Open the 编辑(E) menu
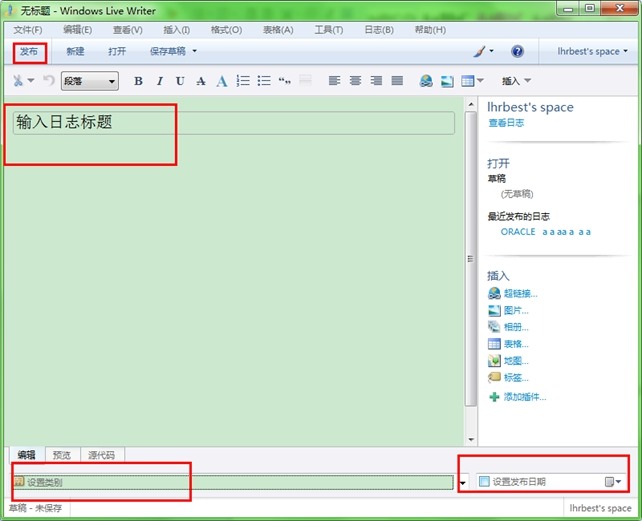 [77, 30]
